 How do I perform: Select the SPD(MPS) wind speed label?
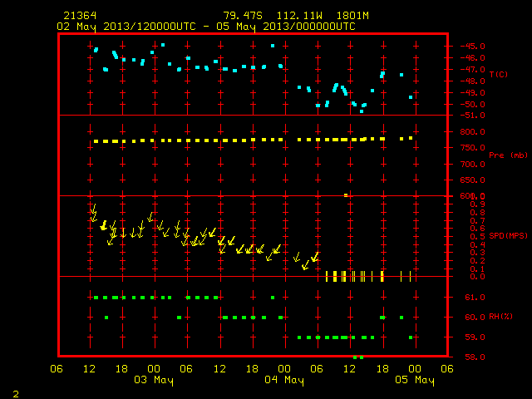(x=508, y=235)
